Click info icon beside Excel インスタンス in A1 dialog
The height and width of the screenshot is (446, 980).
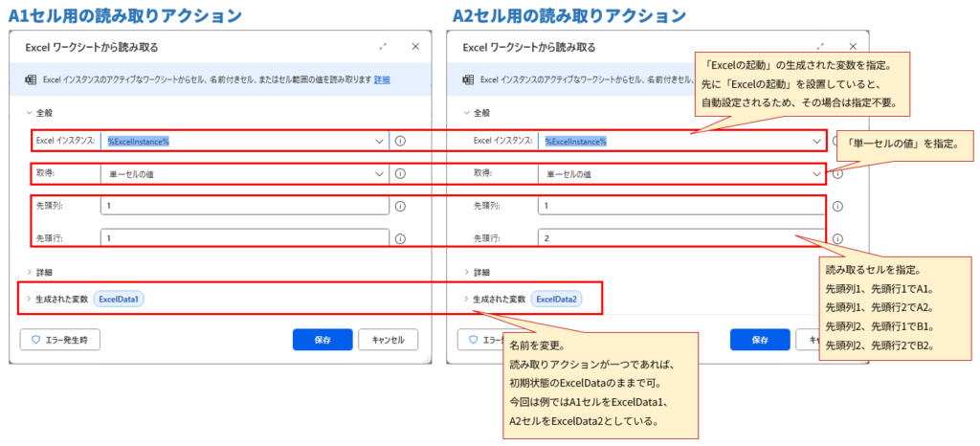point(401,142)
